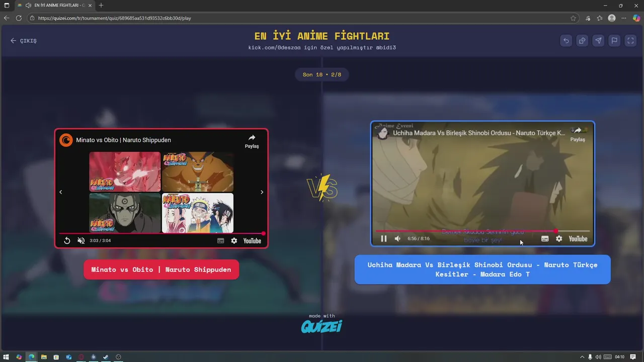The height and width of the screenshot is (362, 644).
Task: Open tab actions menu icon
Action: (7, 5)
